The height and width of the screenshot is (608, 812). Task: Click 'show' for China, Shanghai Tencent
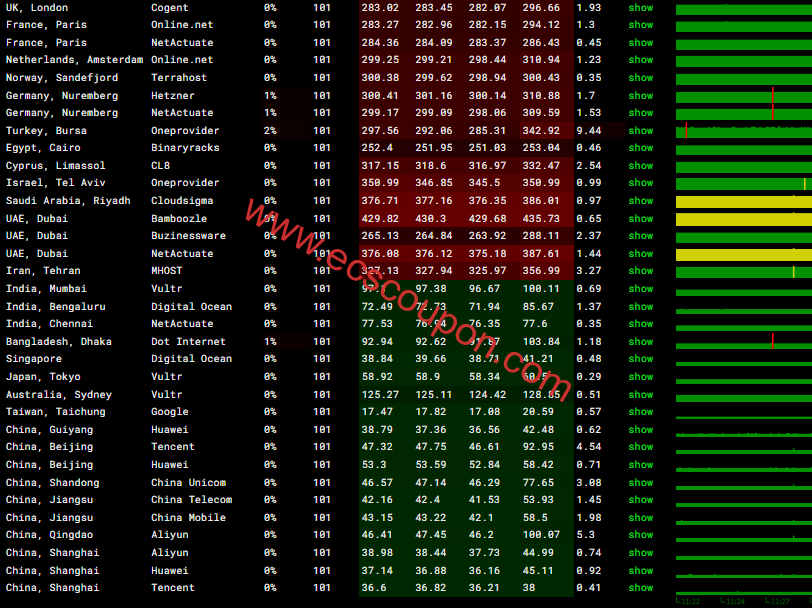(x=641, y=588)
